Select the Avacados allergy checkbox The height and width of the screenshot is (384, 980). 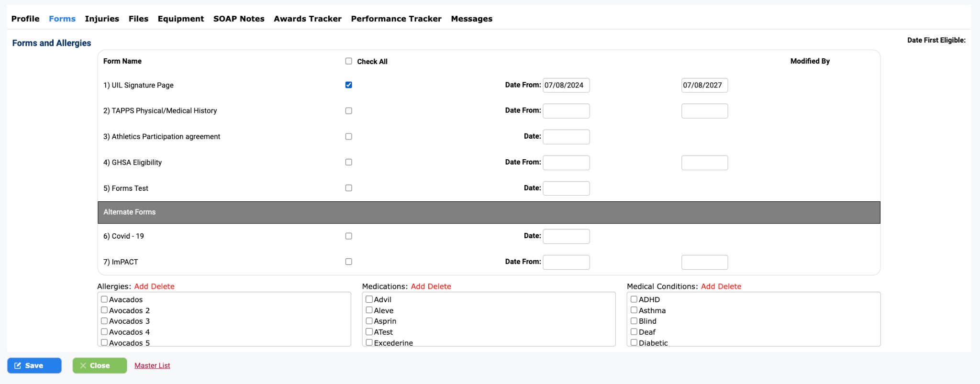click(104, 299)
